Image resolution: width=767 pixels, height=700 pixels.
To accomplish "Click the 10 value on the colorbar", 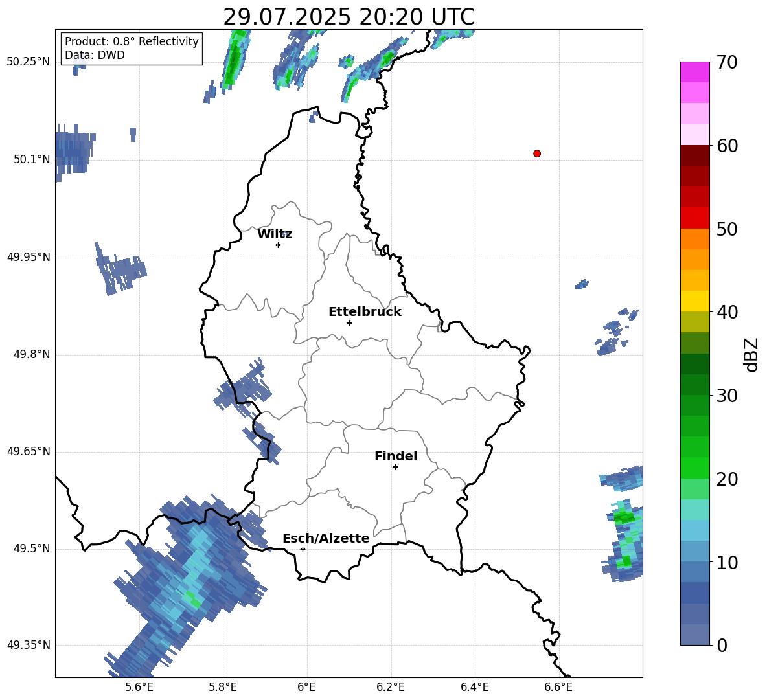I will 727,563.
